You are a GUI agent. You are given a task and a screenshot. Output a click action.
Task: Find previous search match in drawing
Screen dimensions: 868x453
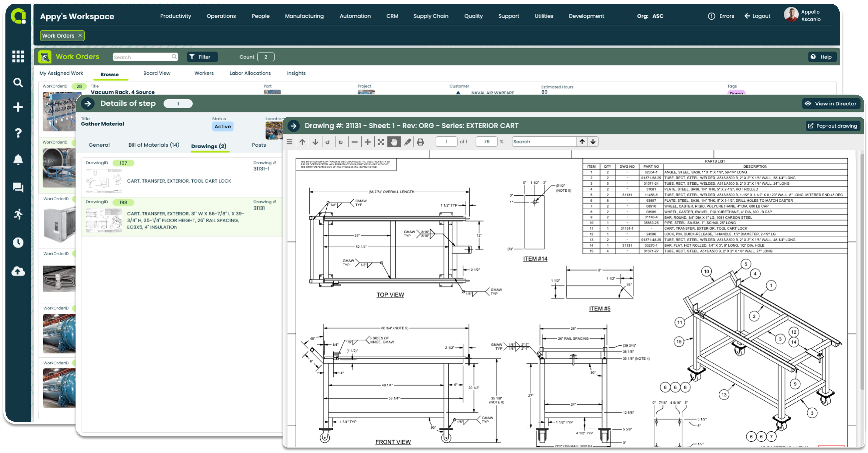(582, 142)
